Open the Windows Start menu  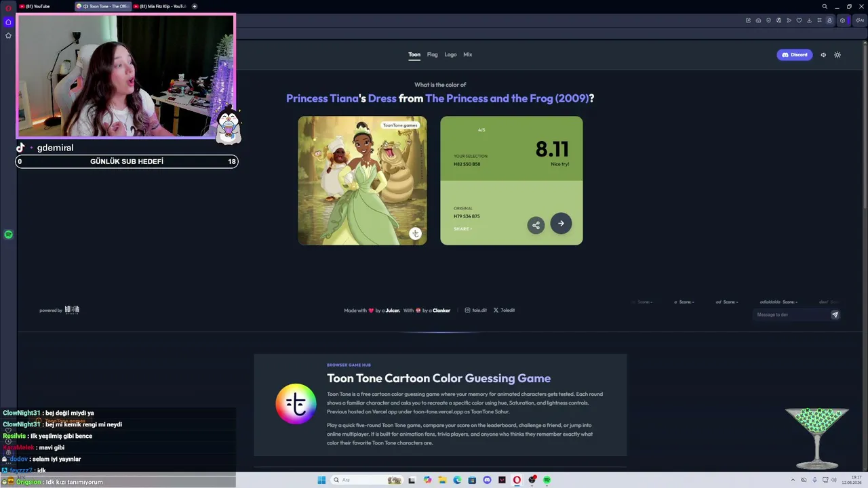click(321, 481)
